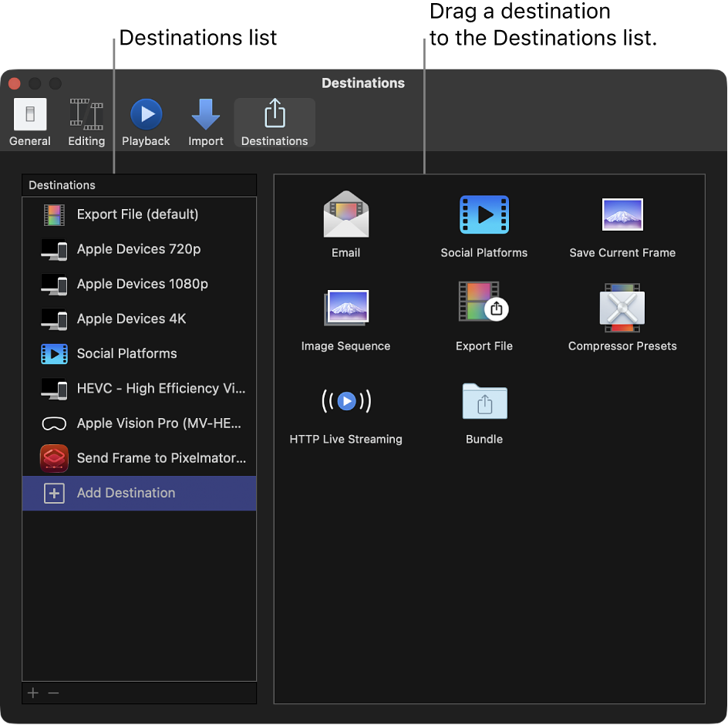This screenshot has width=728, height=725.
Task: Select Apple Devices 1080p destination
Action: point(140,285)
